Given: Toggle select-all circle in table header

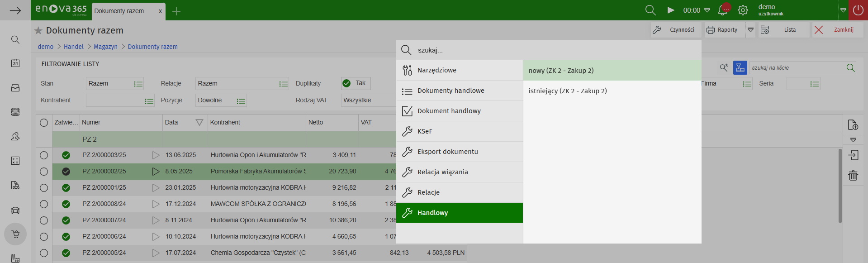Looking at the screenshot, I should click(44, 123).
